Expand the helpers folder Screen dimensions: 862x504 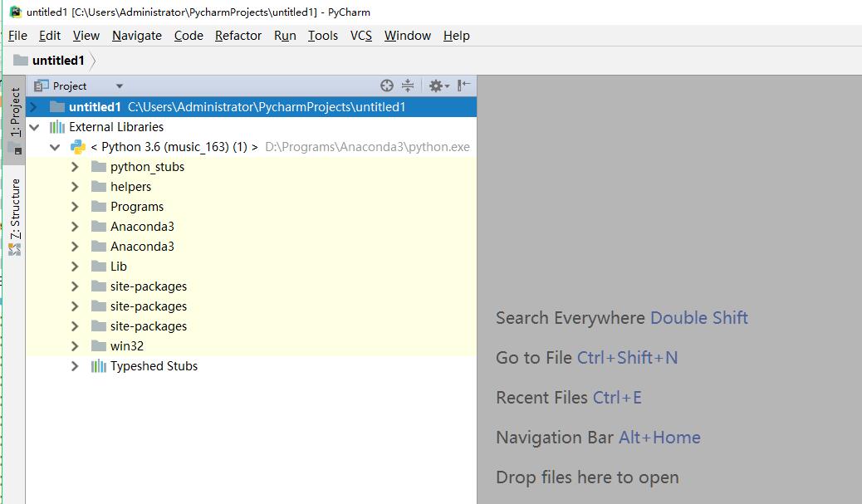tap(75, 187)
